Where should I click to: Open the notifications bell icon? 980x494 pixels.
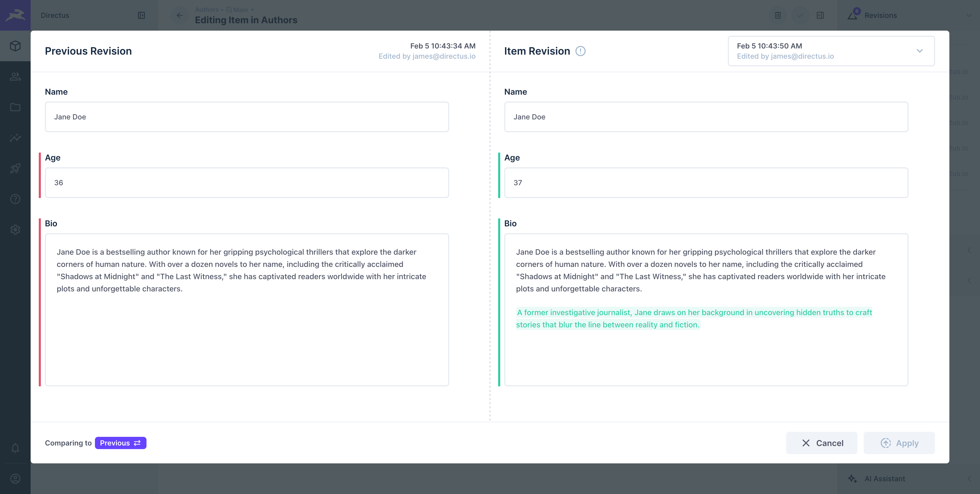(x=15, y=448)
